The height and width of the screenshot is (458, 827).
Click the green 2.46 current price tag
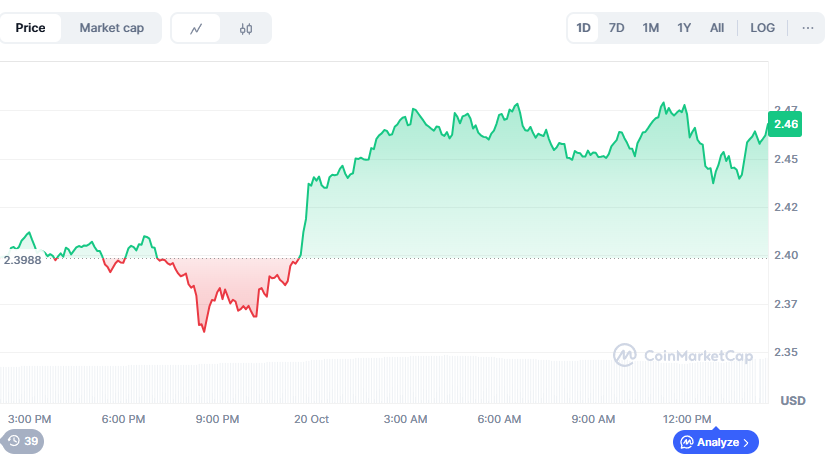[x=785, y=125]
